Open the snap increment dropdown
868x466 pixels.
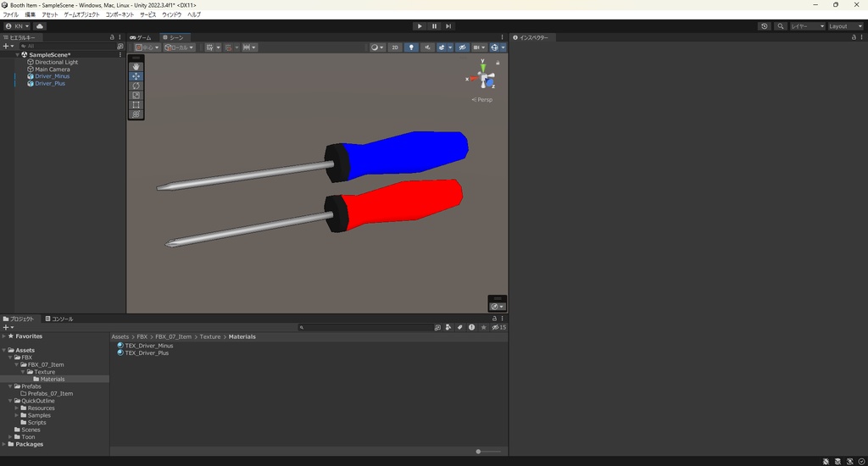pos(250,47)
